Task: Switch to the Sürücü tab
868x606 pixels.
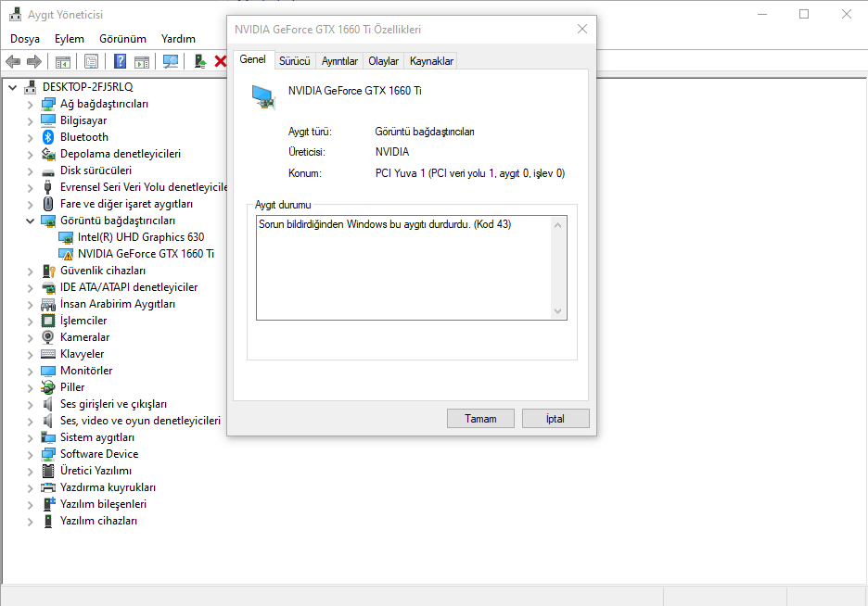Action: (295, 61)
